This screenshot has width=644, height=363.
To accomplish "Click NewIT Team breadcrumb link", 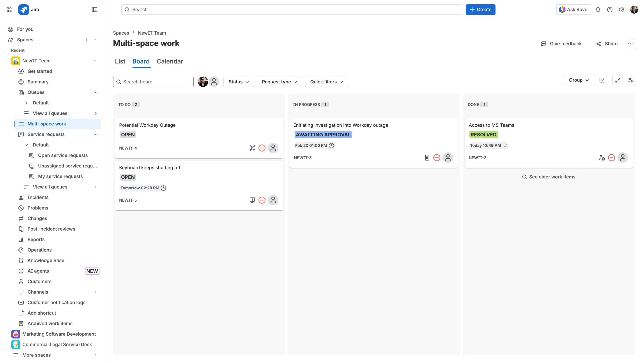I will click(152, 33).
